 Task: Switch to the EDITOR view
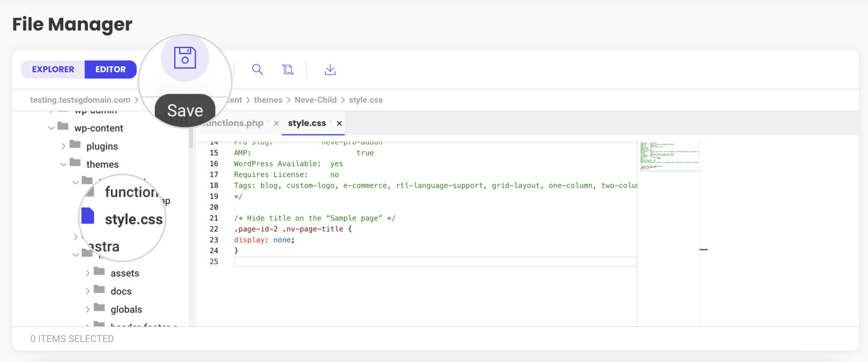(x=111, y=70)
